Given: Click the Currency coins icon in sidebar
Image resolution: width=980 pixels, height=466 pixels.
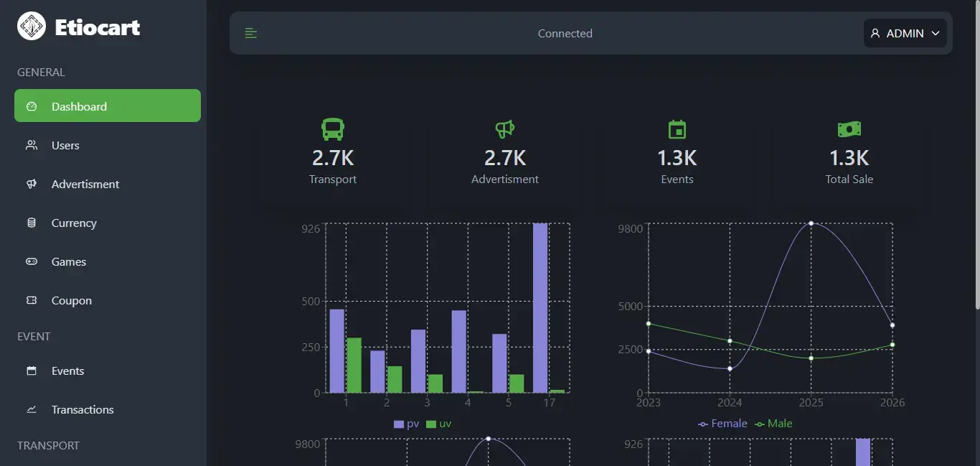Looking at the screenshot, I should pyautogui.click(x=32, y=223).
